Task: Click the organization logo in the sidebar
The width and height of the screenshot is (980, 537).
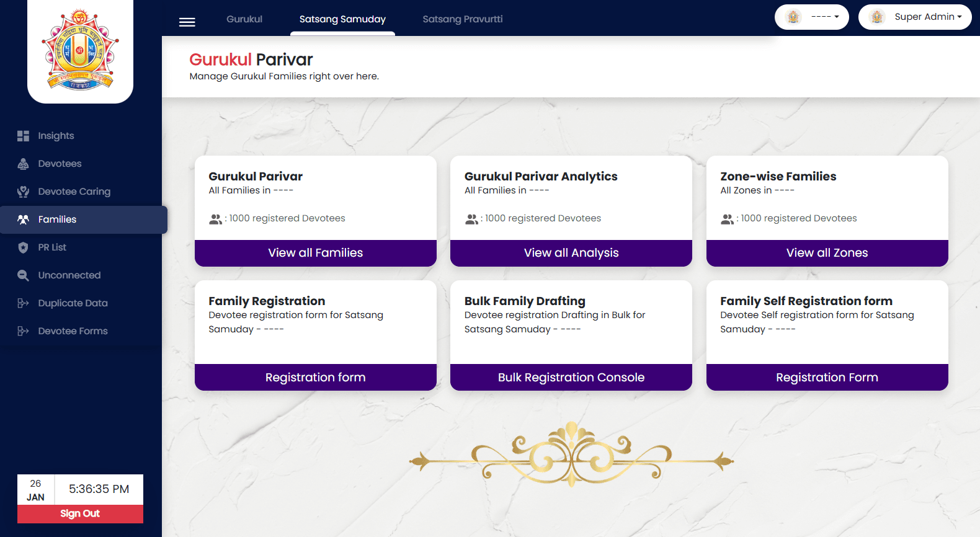Action: 80,50
